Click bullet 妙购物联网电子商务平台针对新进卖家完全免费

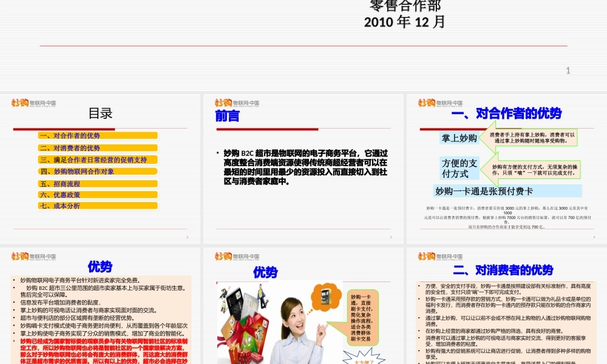(x=80, y=280)
